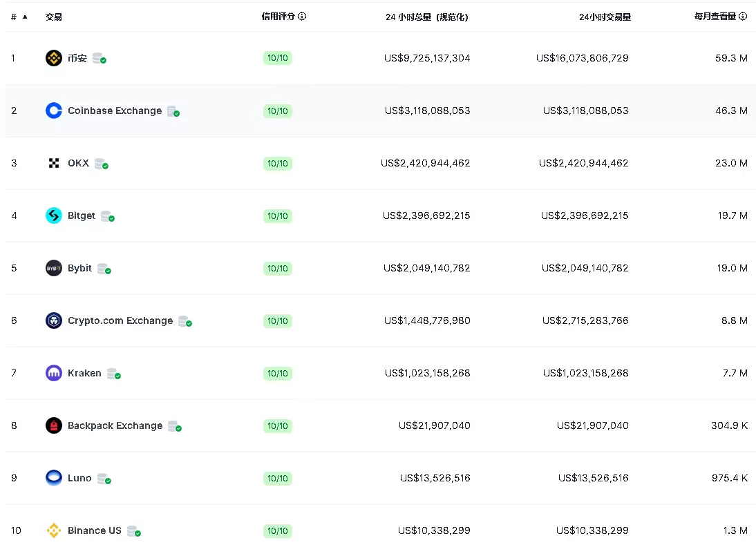Sort by the 24小时交易量 column header

(605, 17)
